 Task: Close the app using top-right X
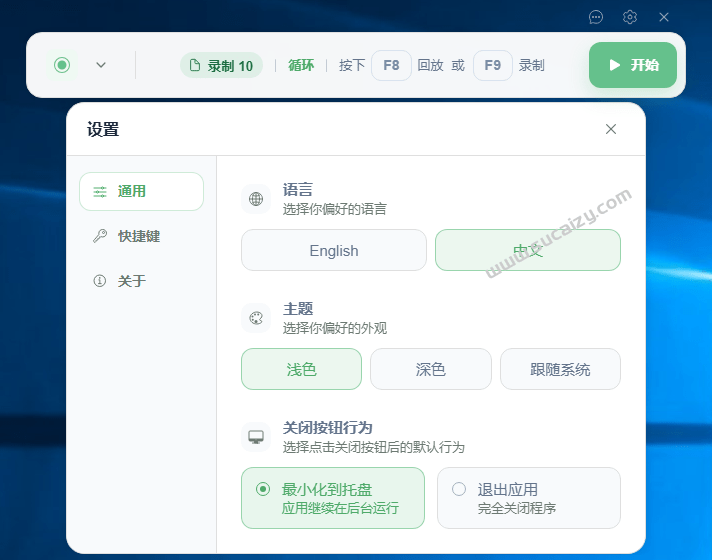(664, 17)
